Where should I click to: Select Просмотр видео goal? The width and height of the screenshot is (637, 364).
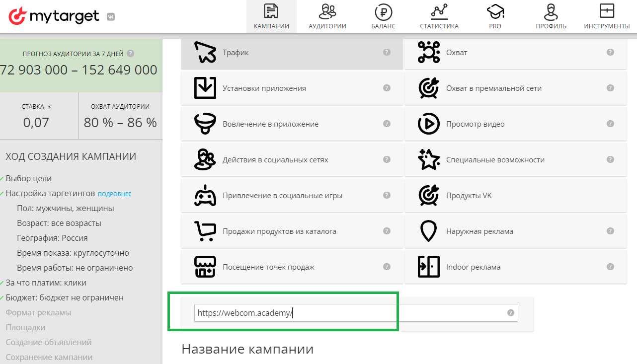click(516, 124)
